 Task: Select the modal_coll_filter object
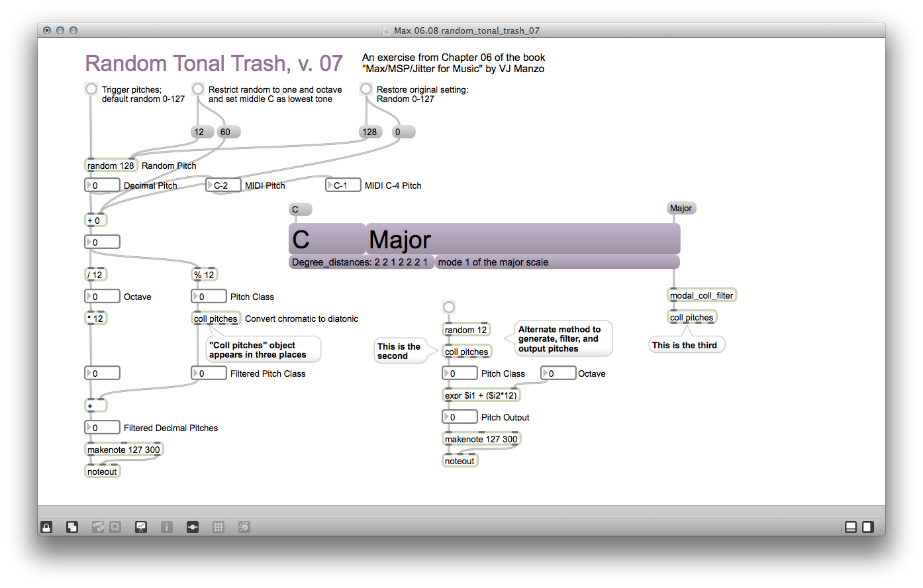[702, 295]
